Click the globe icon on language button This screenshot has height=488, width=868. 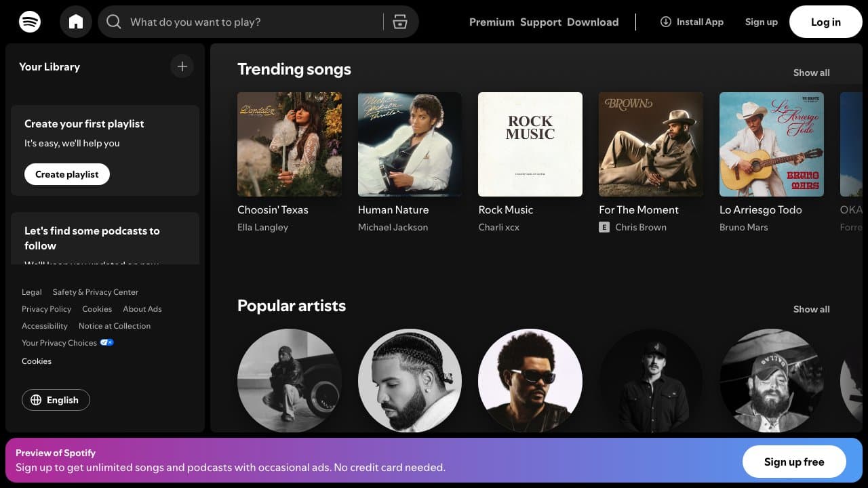pos(36,400)
